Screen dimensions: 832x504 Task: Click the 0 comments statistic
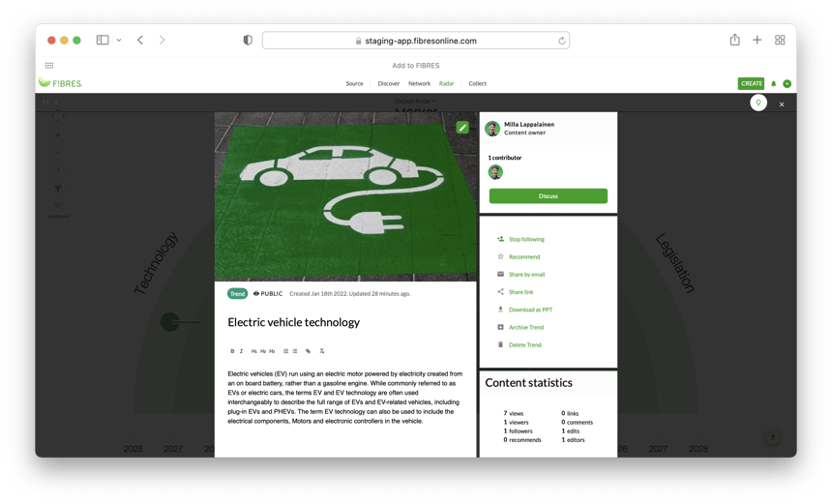577,423
